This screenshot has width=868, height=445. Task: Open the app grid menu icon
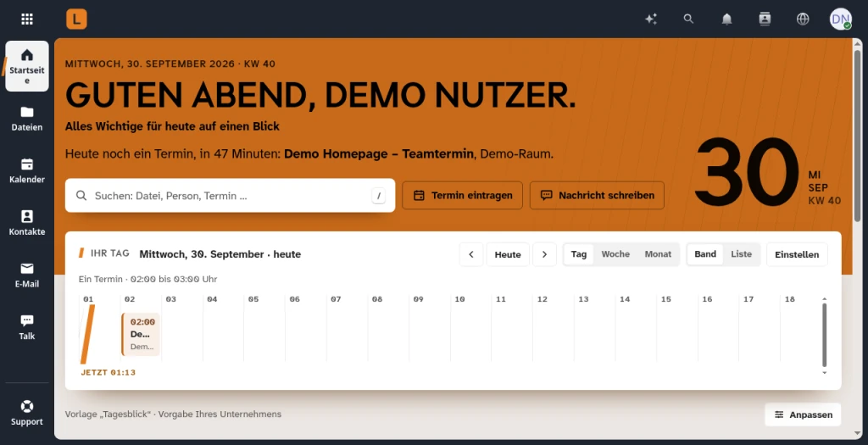26,19
